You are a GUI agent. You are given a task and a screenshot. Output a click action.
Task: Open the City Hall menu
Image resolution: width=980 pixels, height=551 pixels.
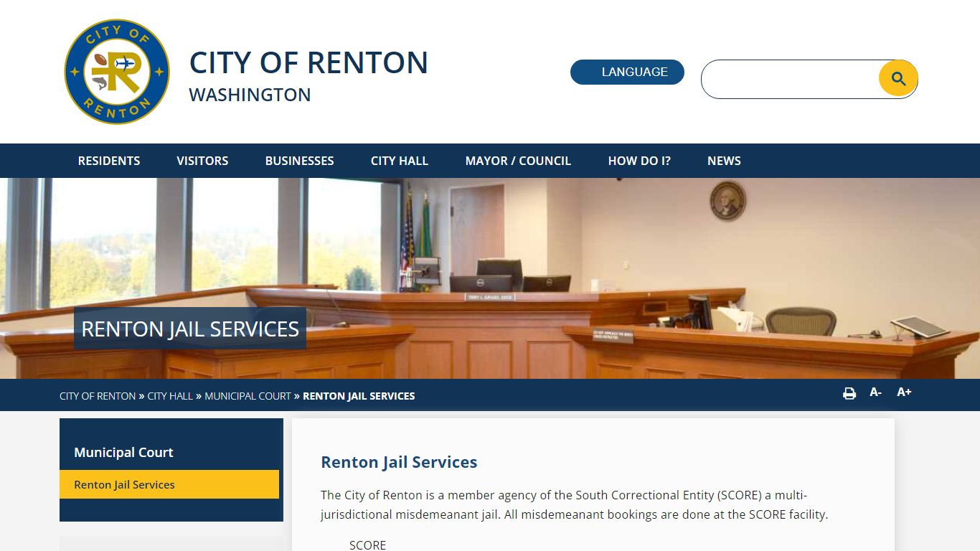400,161
